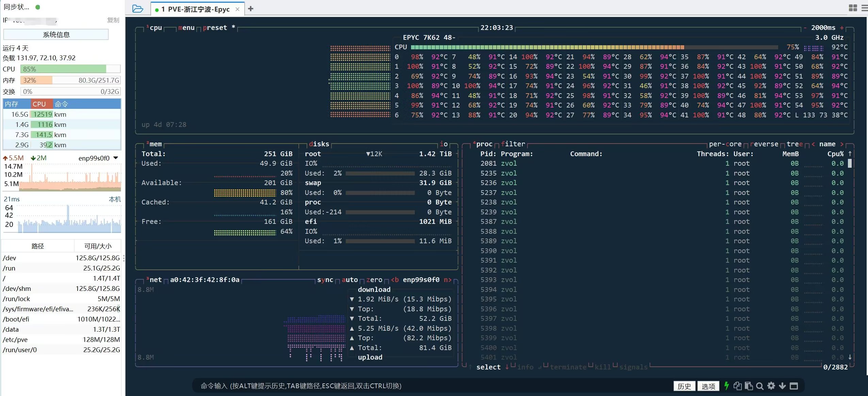Click next sort column right arrow near name

[841, 144]
